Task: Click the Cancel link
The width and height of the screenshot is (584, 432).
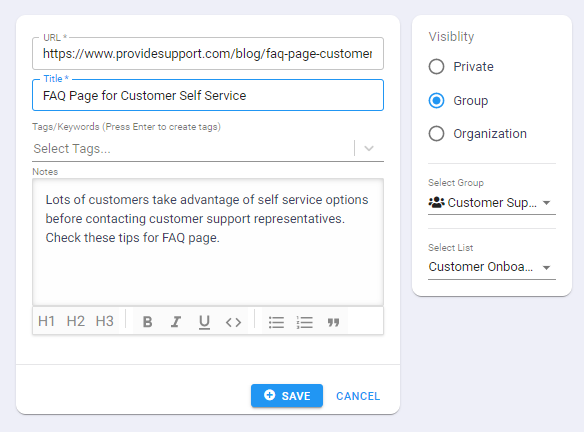Action: pyautogui.click(x=358, y=396)
